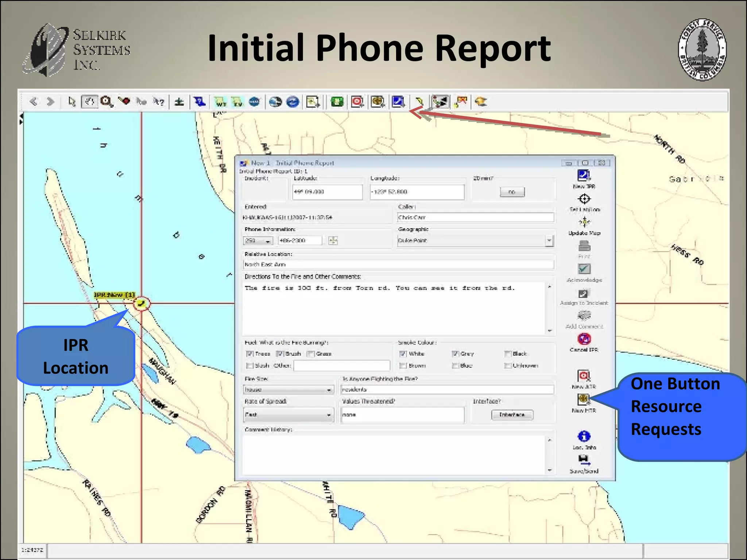Screen dimensions: 747x560
Task: Enable the Black smoke colour checkbox
Action: tap(508, 354)
